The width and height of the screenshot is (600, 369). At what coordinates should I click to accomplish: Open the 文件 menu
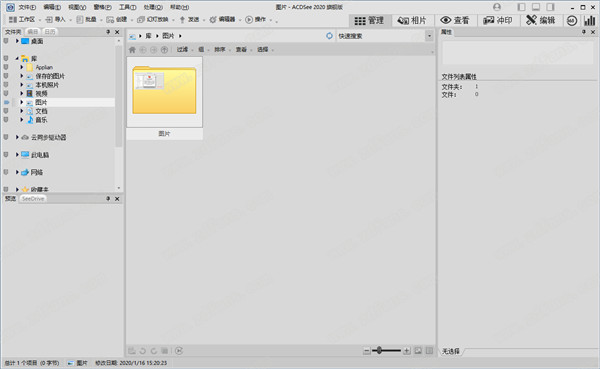click(27, 7)
